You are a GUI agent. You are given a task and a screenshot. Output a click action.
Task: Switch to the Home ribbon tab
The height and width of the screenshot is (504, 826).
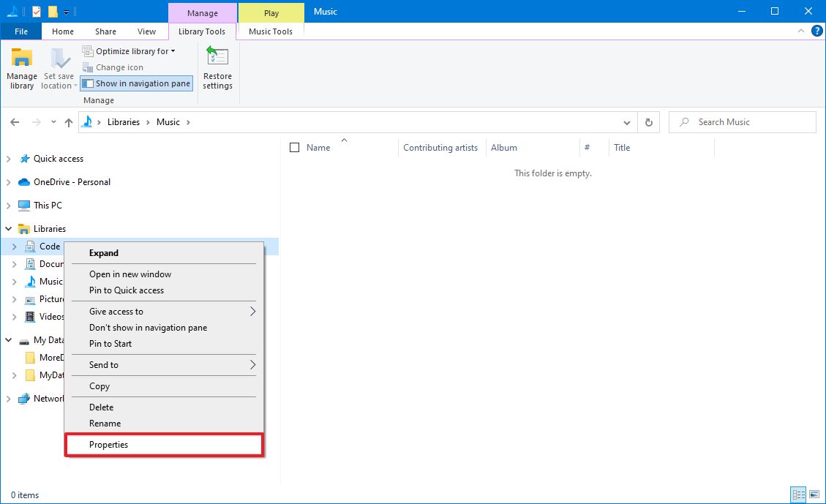tap(63, 31)
